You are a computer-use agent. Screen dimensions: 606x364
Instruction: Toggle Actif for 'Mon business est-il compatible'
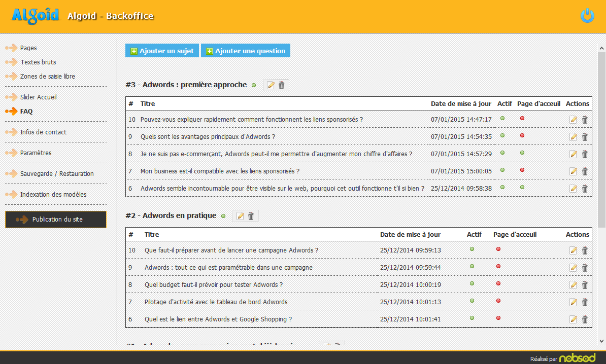502,170
